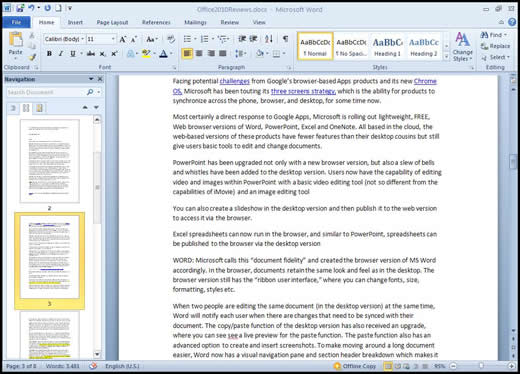Switch to the Mailings tab
520x374 pixels.
tap(195, 22)
